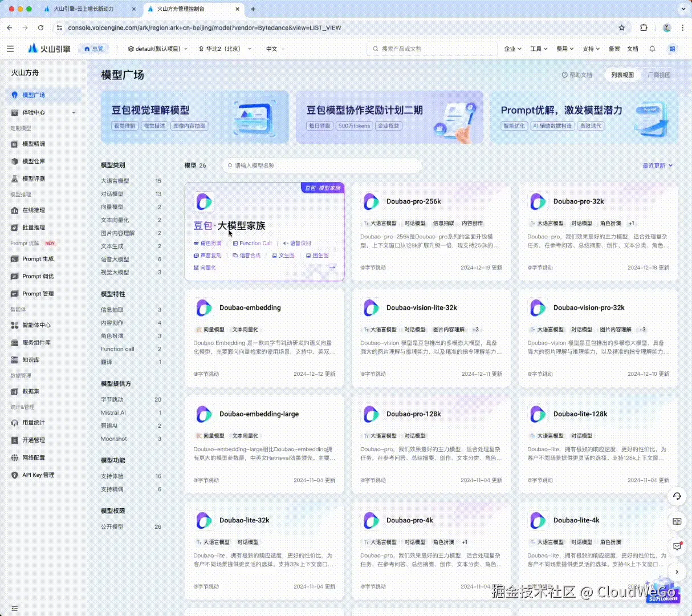This screenshot has width=692, height=616.
Task: Open the 豆包视觉理解模型 banner
Action: click(195, 117)
